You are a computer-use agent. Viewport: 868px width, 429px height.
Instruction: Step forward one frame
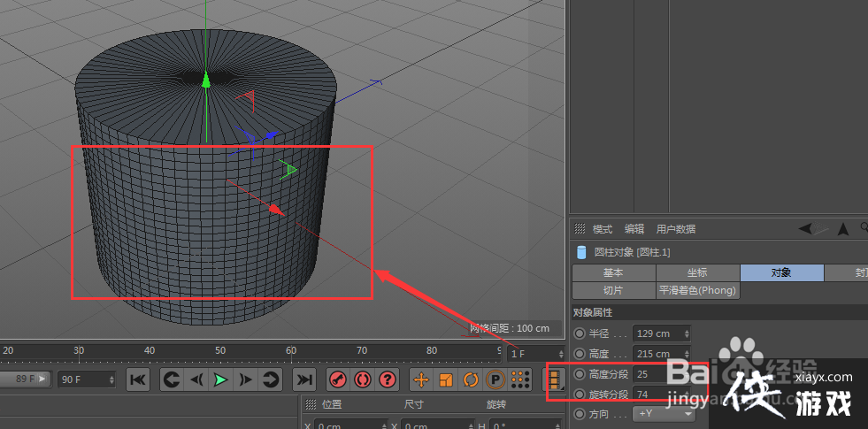[245, 379]
